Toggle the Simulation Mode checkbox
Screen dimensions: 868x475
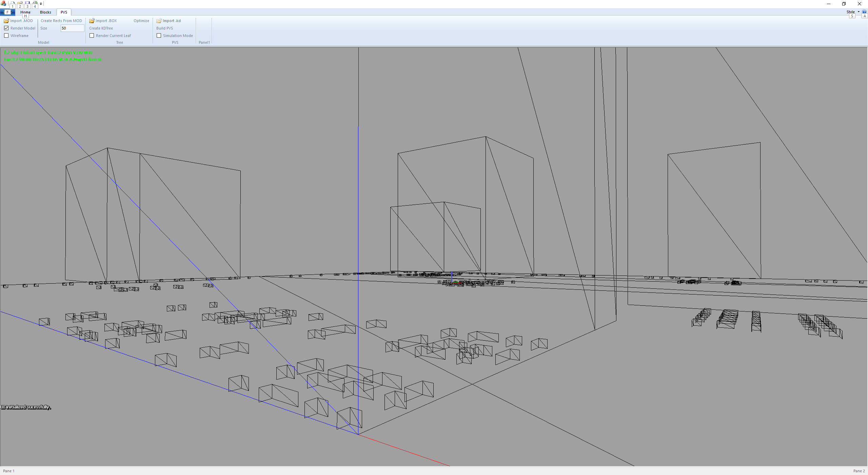(x=159, y=36)
